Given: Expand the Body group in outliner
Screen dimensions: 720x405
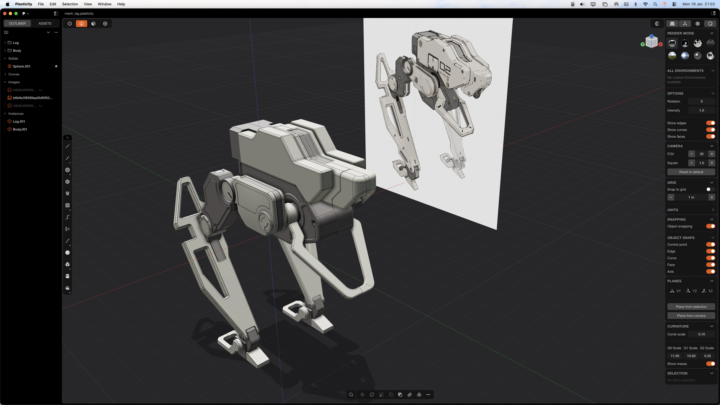Looking at the screenshot, I should point(5,51).
